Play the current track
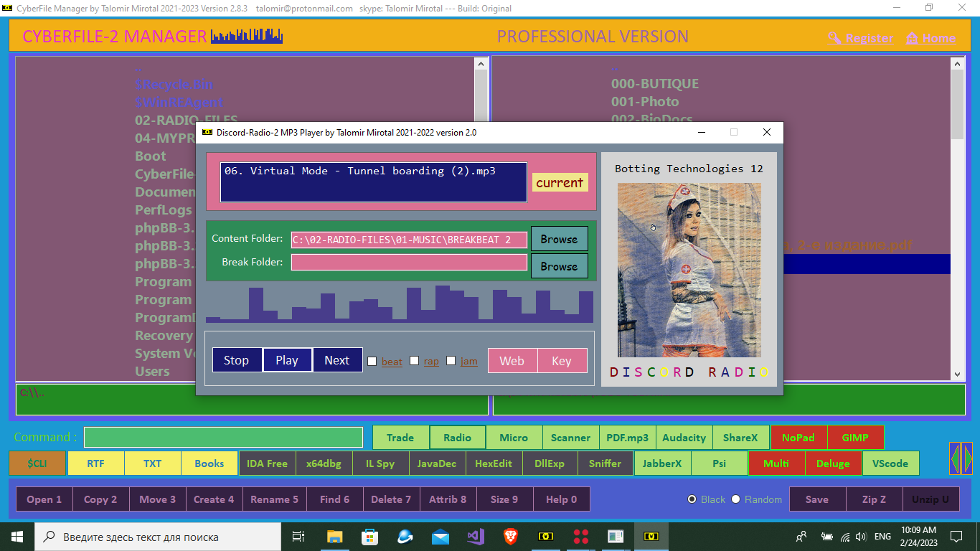This screenshot has width=980, height=551. coord(287,360)
